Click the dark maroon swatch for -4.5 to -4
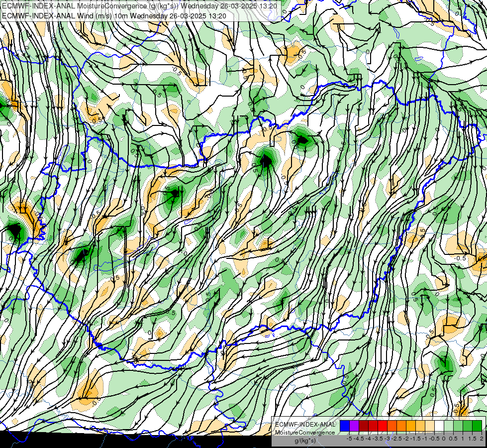The width and height of the screenshot is (487, 448). (x=364, y=426)
